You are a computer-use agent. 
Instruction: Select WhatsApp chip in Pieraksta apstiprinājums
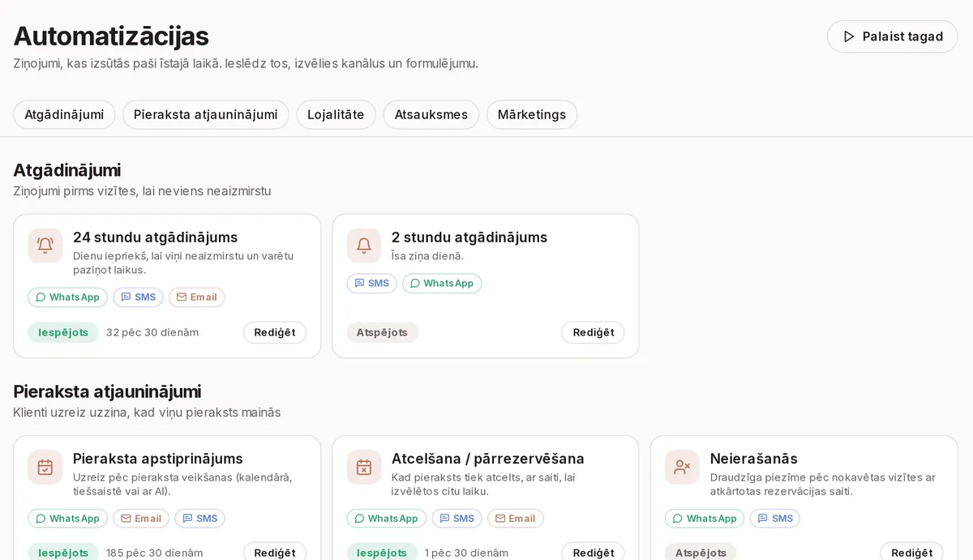[x=67, y=519]
